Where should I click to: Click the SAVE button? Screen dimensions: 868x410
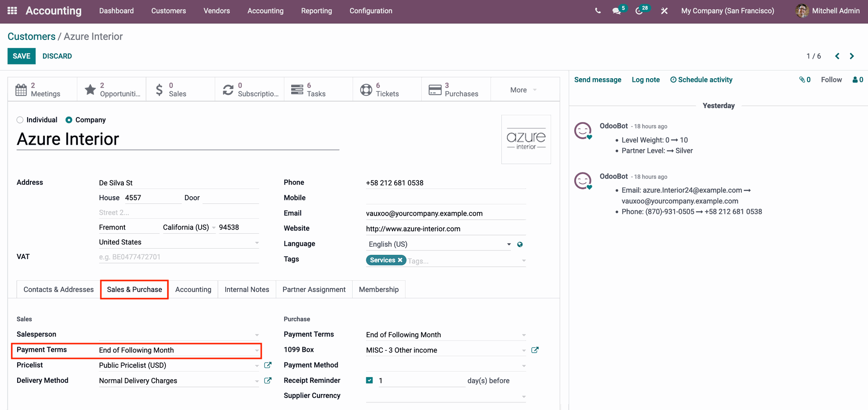coord(22,56)
